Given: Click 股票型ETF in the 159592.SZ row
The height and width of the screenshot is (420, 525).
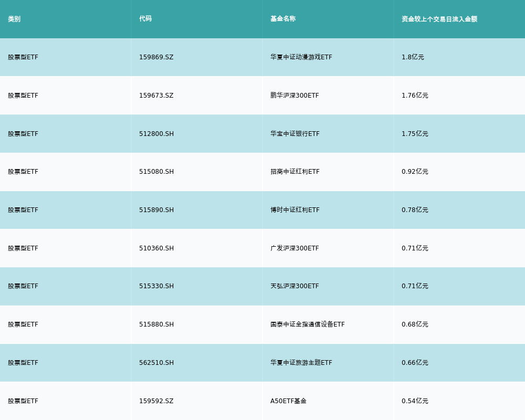Looking at the screenshot, I should coord(23,401).
